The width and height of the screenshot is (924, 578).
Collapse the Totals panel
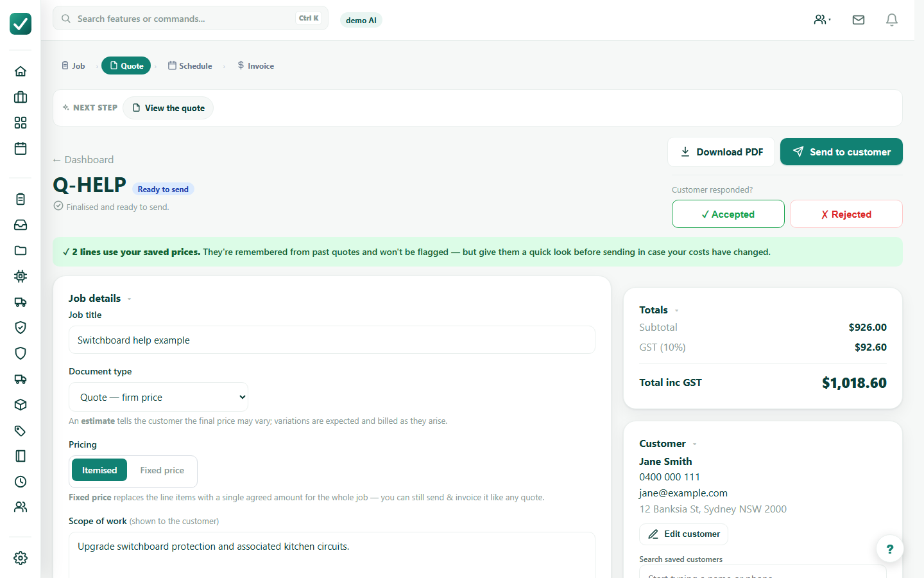point(659,310)
